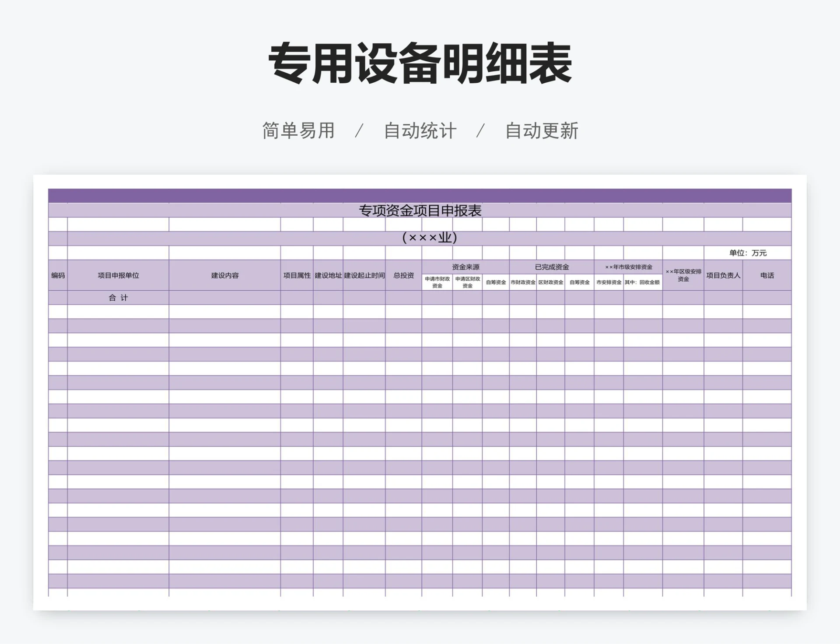Image resolution: width=840 pixels, height=644 pixels.
Task: Select the 总投资 column header
Action: [x=403, y=276]
